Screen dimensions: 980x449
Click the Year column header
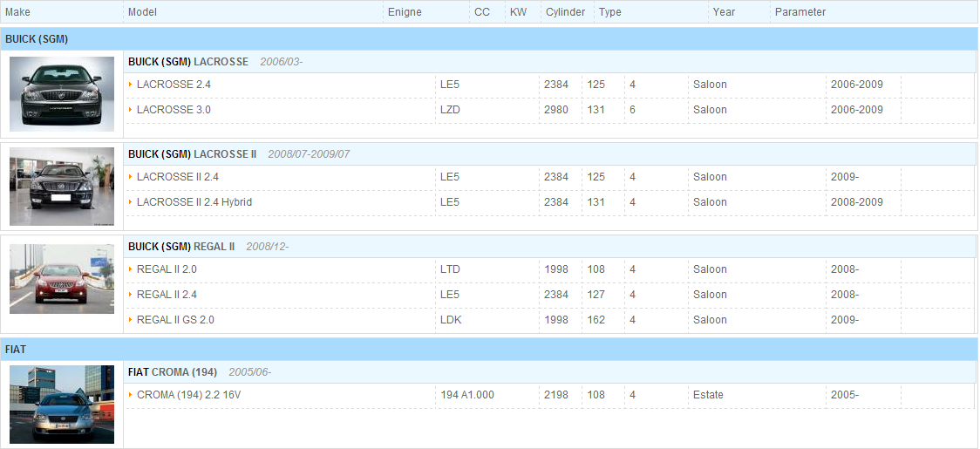click(x=724, y=12)
